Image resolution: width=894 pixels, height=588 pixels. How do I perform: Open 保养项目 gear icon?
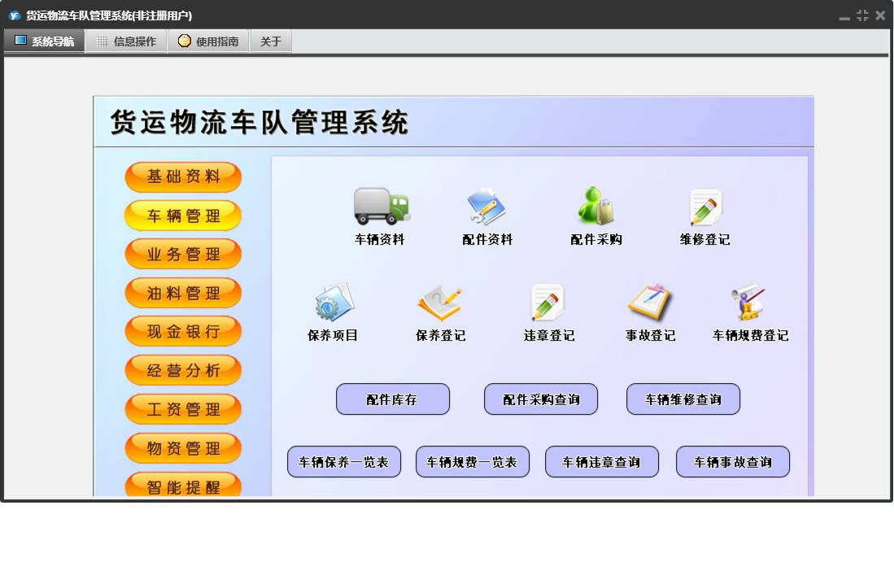tap(334, 303)
